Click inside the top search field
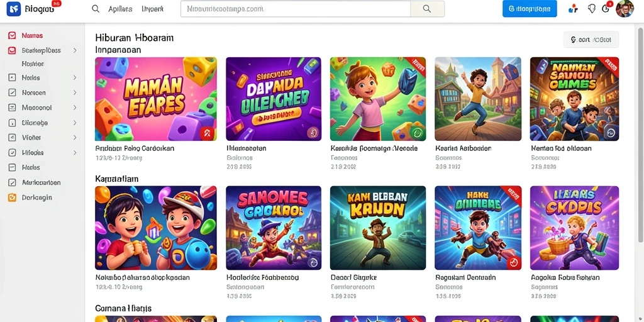644x322 pixels. coord(296,9)
